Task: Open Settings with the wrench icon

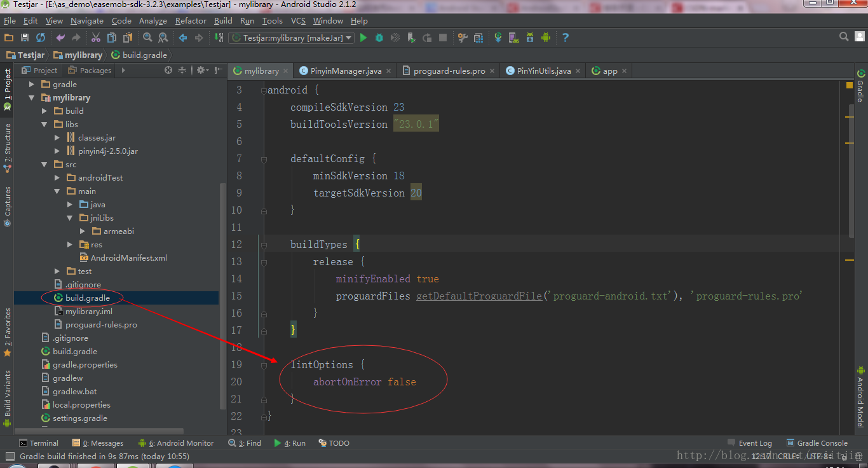Action: click(463, 38)
